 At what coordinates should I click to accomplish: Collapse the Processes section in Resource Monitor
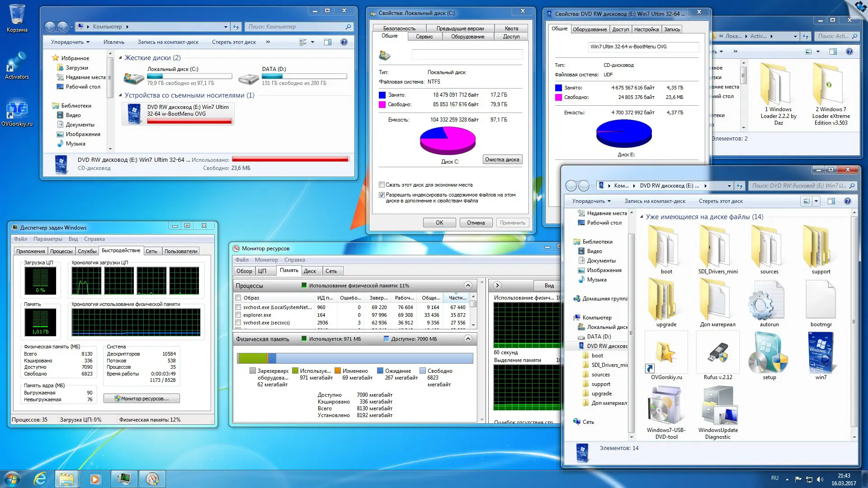coord(468,285)
